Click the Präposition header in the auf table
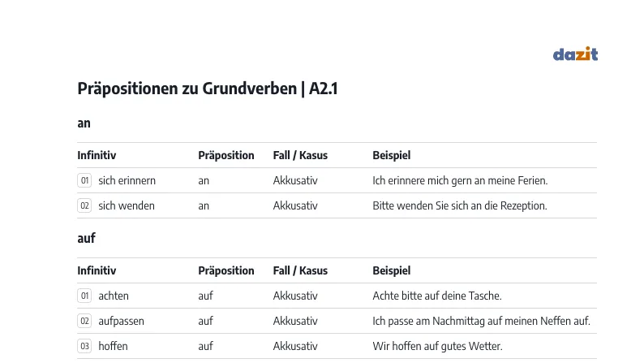644x363 pixels. [226, 270]
